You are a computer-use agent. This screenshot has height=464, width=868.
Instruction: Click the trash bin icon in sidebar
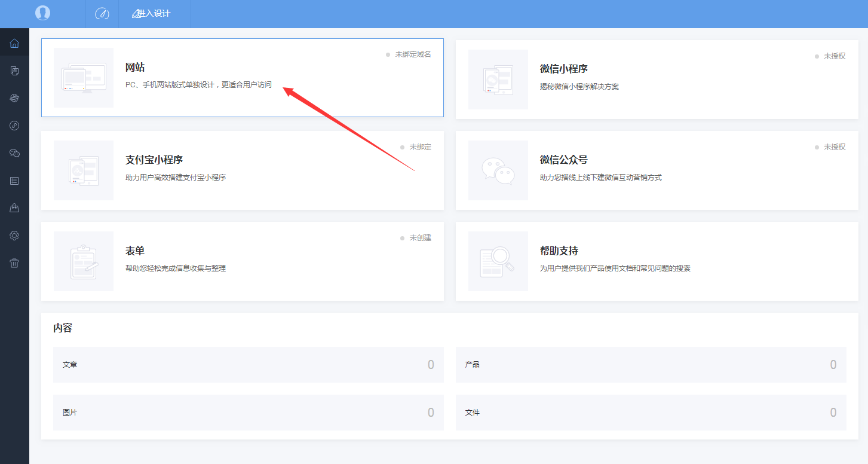pyautogui.click(x=14, y=263)
